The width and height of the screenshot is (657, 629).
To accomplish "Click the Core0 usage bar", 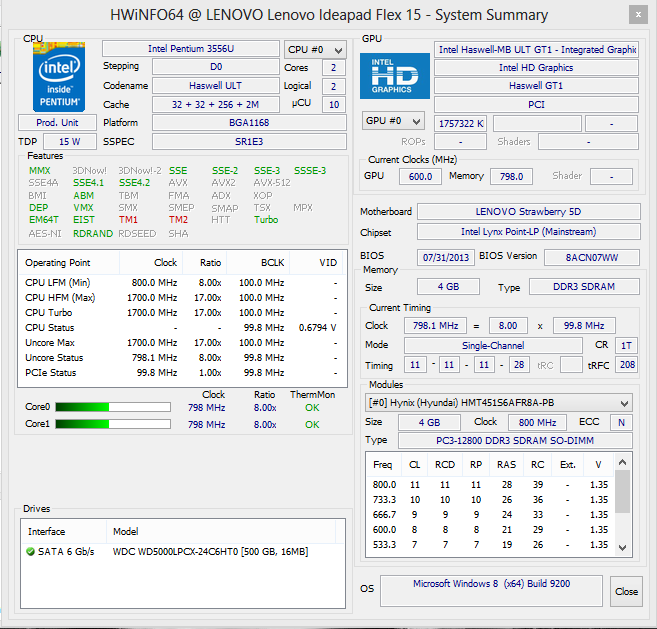I will click(113, 407).
